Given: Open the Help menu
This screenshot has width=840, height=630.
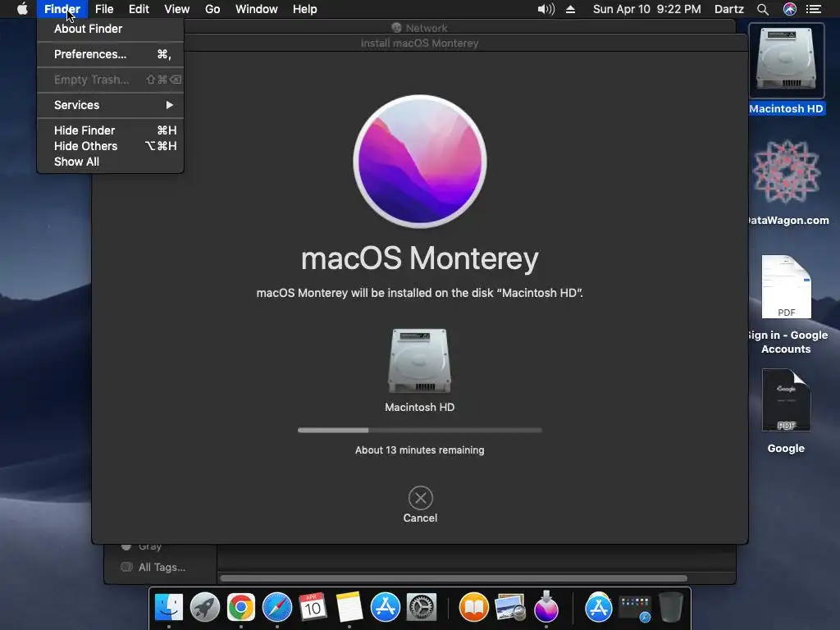Looking at the screenshot, I should pyautogui.click(x=305, y=9).
